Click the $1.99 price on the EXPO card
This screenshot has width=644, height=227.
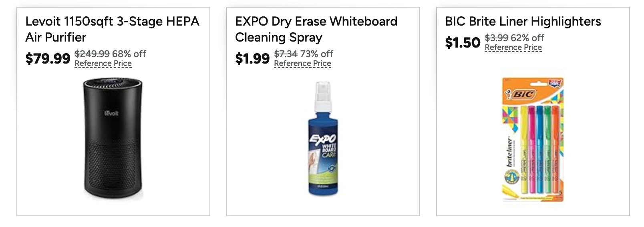click(x=252, y=58)
